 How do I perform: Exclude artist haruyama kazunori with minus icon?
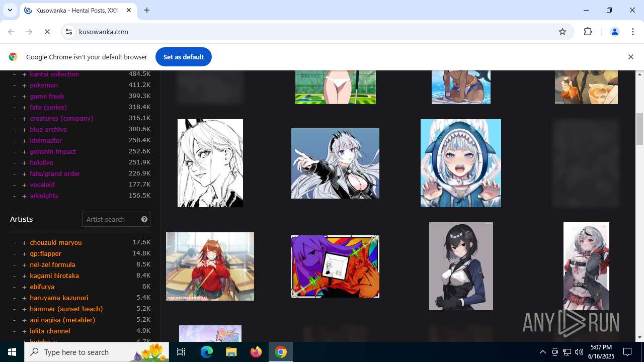[x=14, y=298]
